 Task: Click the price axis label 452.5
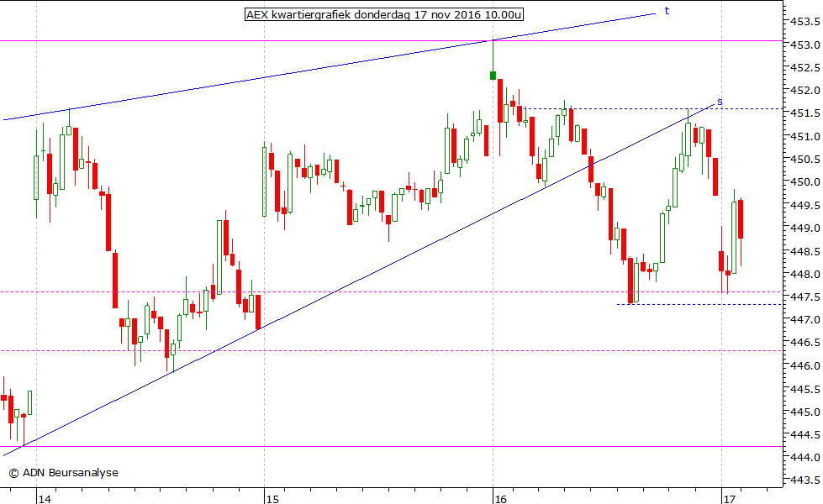(x=805, y=68)
